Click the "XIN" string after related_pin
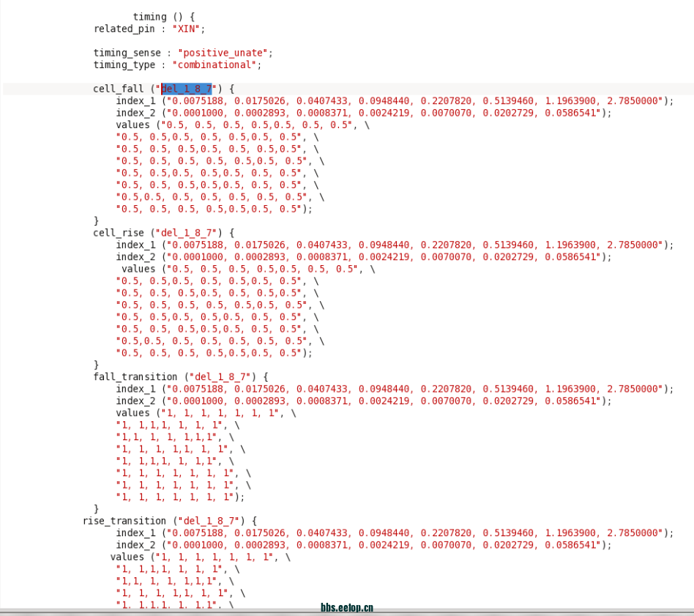The image size is (694, 616). click(x=188, y=29)
